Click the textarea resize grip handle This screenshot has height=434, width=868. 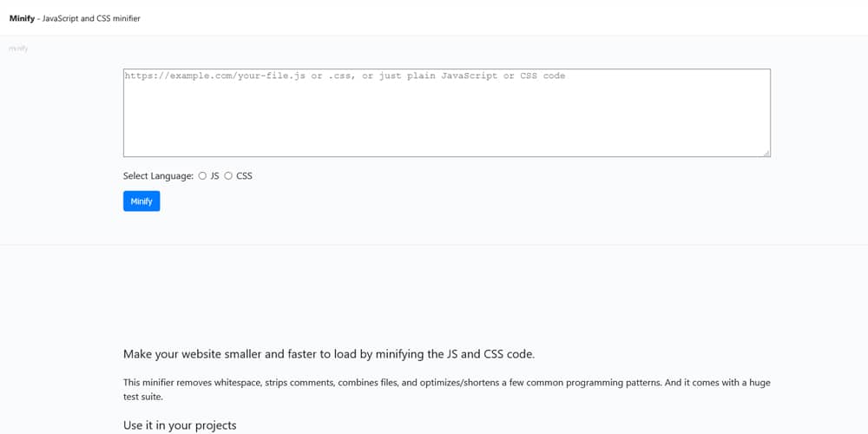click(x=766, y=154)
